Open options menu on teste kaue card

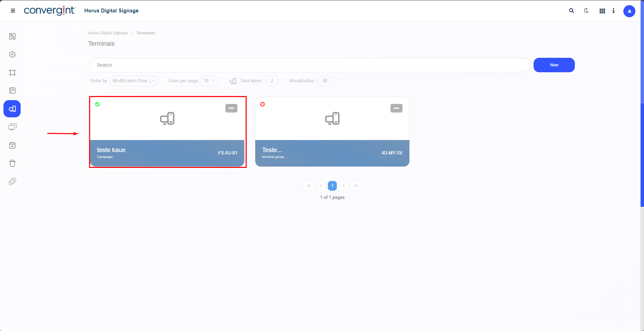tap(231, 108)
